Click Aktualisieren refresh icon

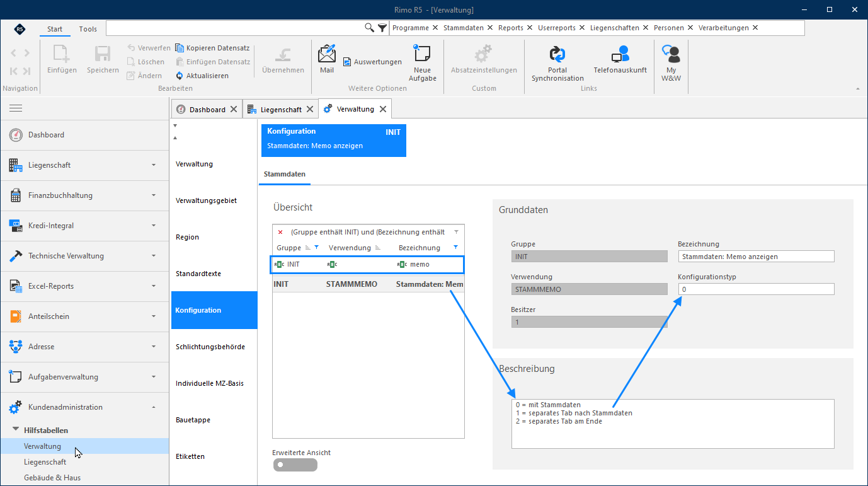180,76
